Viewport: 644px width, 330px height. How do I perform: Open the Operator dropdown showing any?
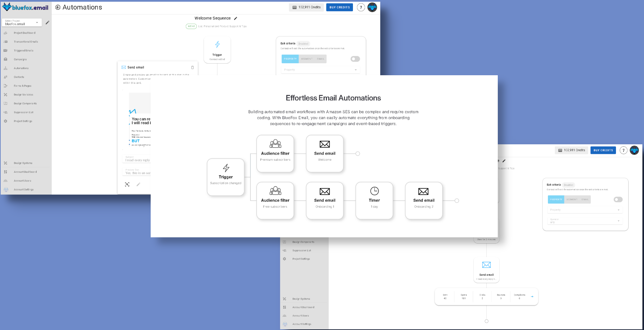585,221
